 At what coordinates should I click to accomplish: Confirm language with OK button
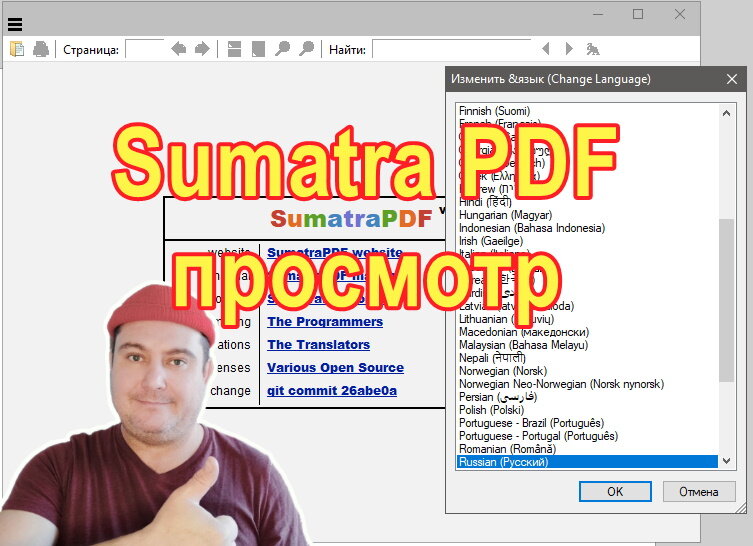click(x=615, y=491)
